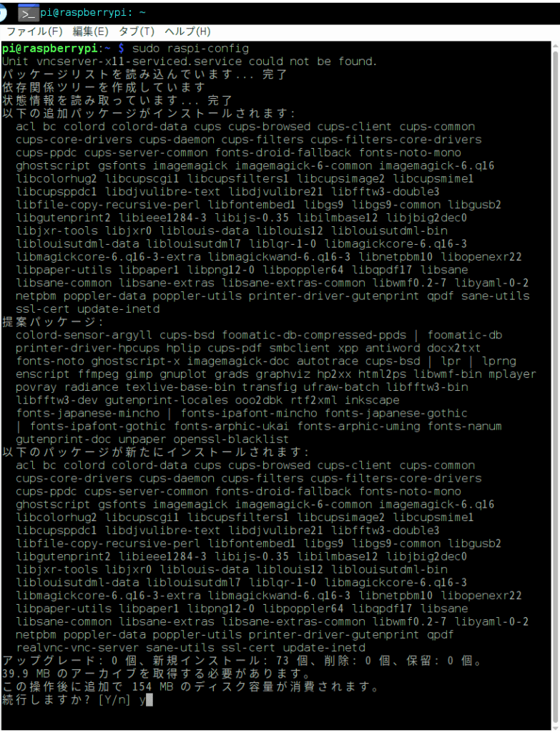Click the round blue icon at far top-left
Viewport: 560px width, 733px height.
[3, 13]
